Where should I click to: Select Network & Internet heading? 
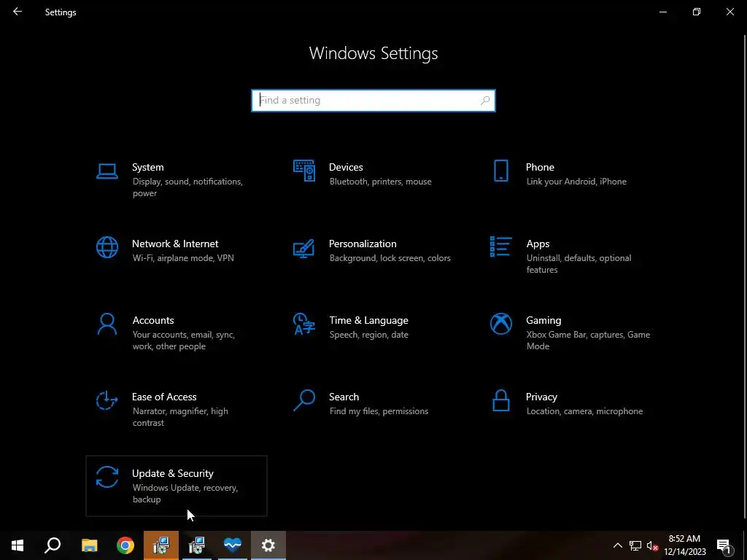click(175, 244)
